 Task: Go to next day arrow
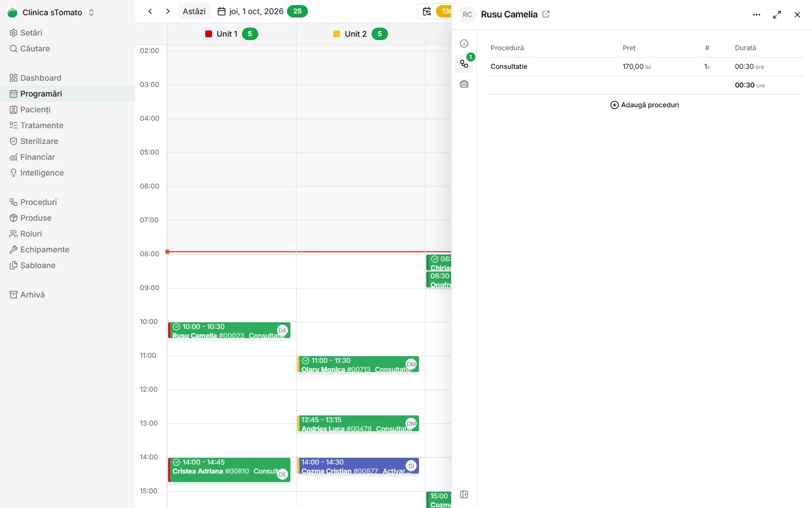click(x=168, y=11)
